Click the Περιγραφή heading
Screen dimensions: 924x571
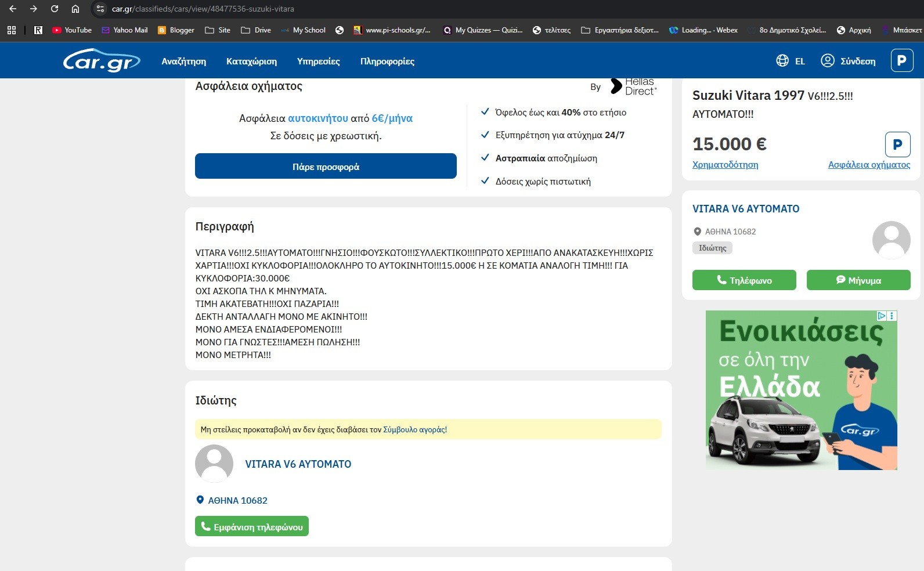[x=225, y=226]
